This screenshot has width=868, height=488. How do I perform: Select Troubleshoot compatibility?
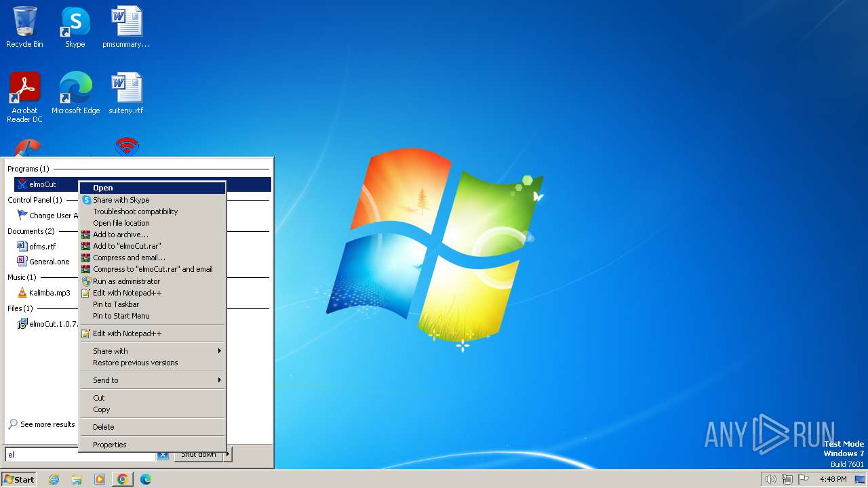153,211
